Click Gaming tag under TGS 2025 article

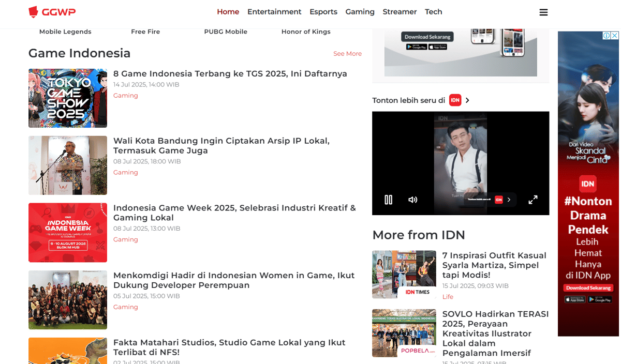126,96
